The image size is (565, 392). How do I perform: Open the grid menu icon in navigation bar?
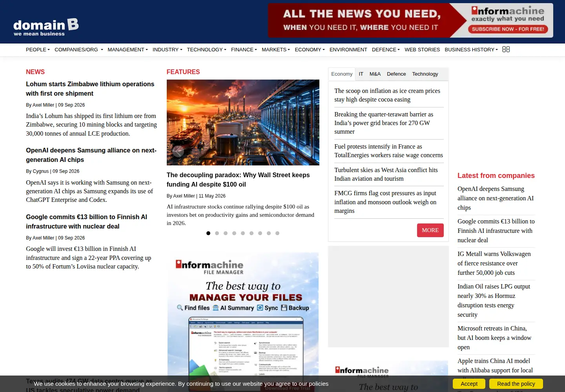pos(506,49)
